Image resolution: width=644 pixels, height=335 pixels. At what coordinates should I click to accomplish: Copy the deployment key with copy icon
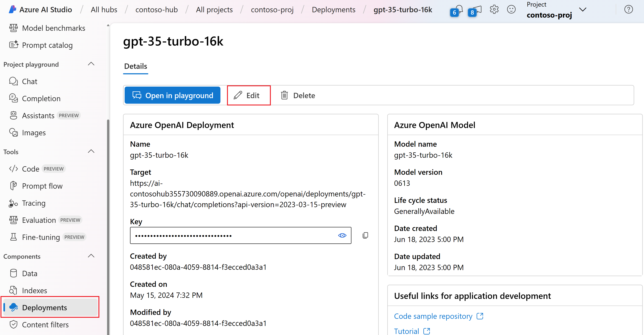[365, 235]
